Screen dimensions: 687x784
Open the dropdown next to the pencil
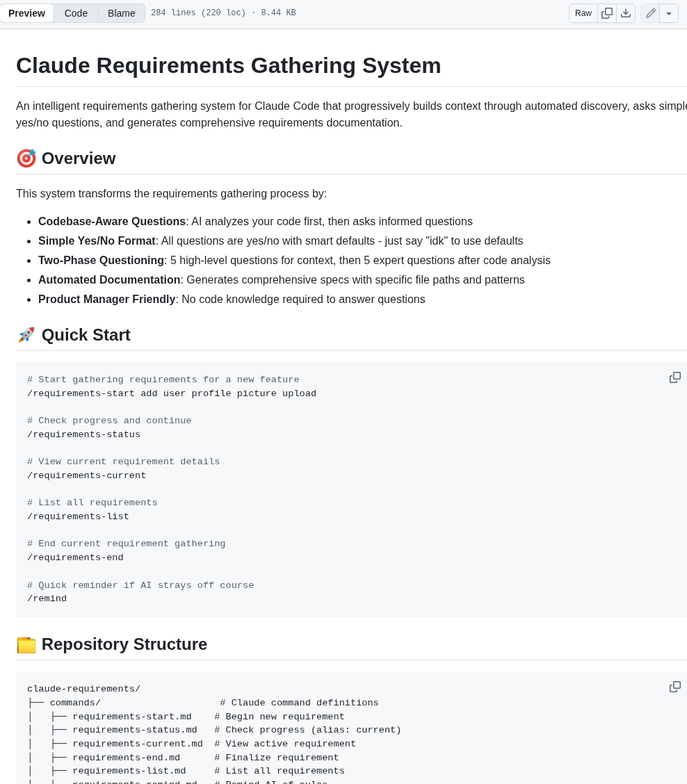coord(669,13)
